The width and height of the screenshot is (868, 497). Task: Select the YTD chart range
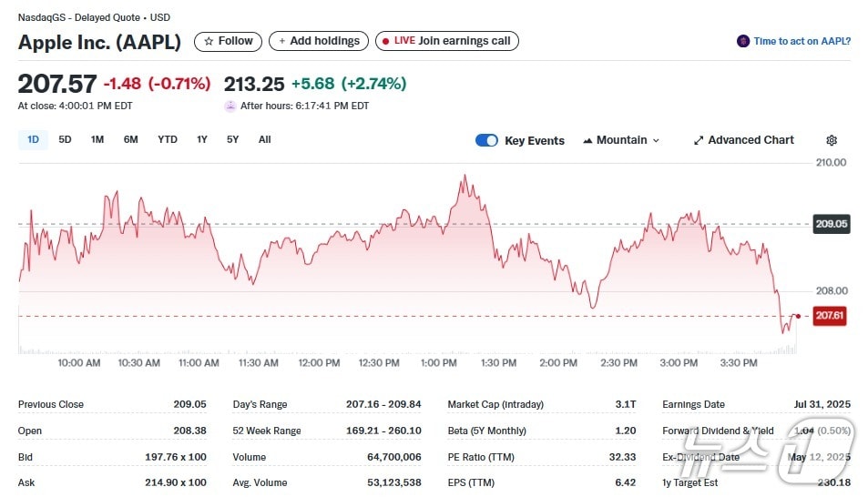pos(167,139)
